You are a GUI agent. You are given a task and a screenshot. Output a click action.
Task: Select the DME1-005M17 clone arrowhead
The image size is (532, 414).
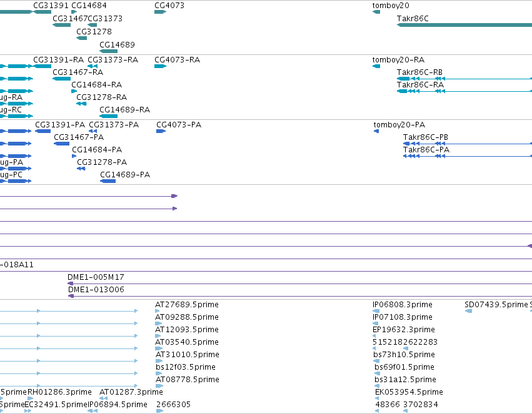[x=70, y=283]
